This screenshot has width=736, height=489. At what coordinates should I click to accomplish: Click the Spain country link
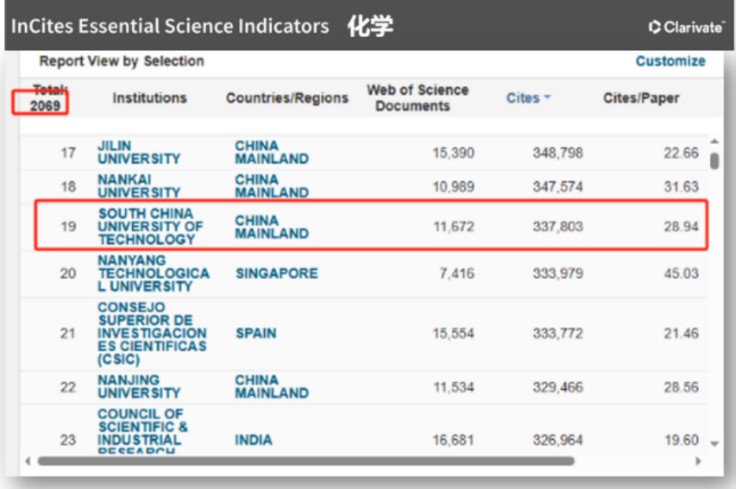(x=256, y=333)
